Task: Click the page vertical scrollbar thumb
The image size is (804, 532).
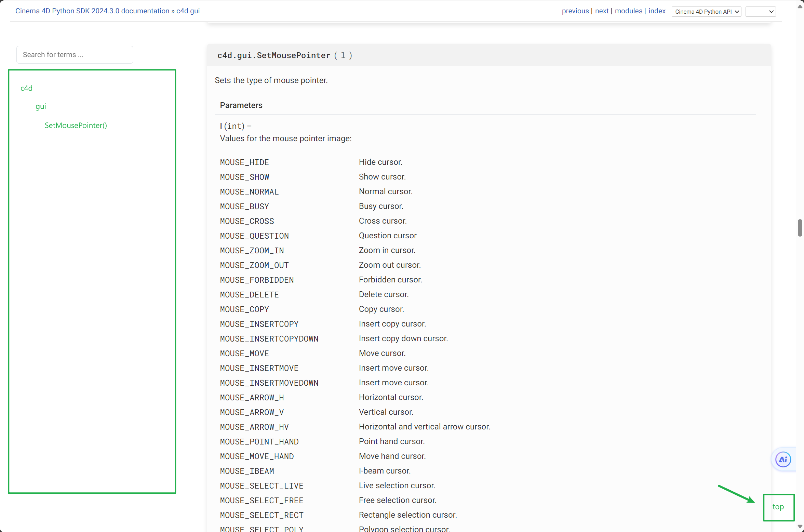Action: pyautogui.click(x=800, y=228)
